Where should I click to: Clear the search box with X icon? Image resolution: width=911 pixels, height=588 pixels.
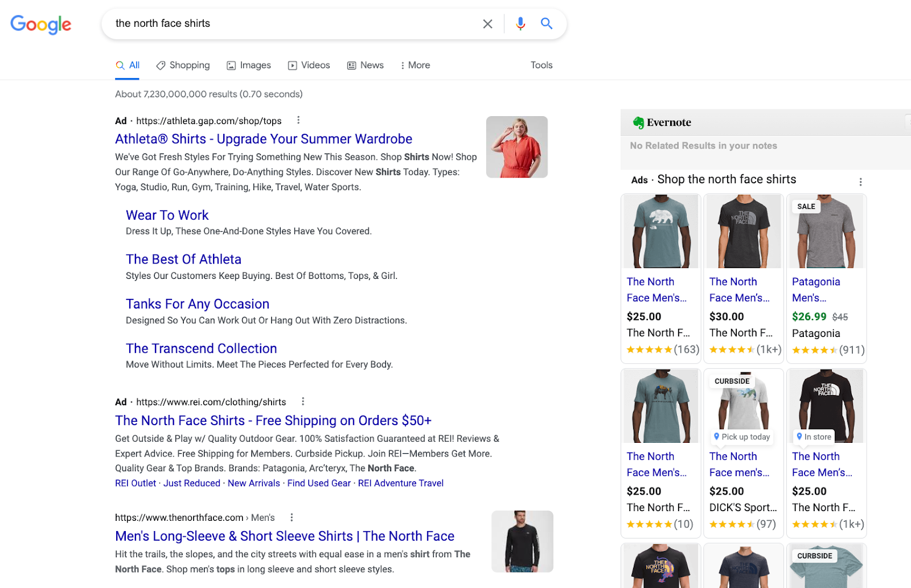click(487, 24)
